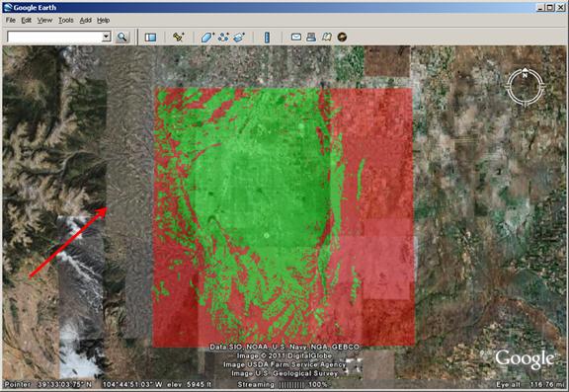The height and width of the screenshot is (392, 569).
Task: Open the Help menu
Action: coord(103,21)
